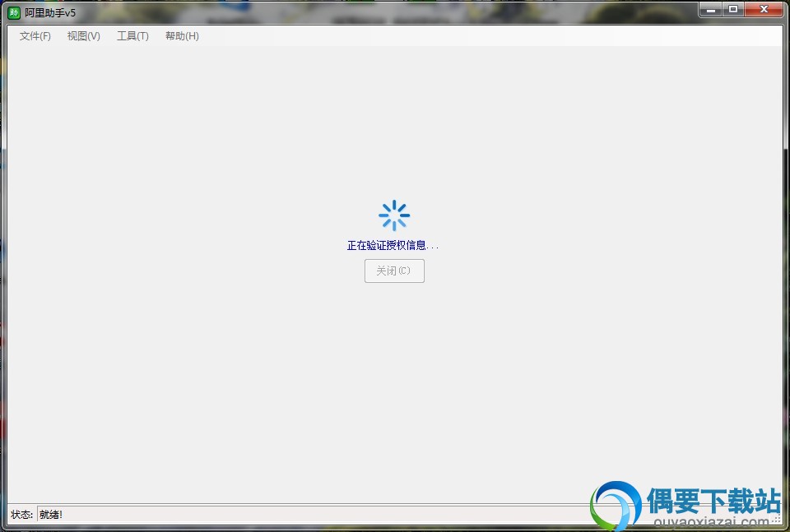Viewport: 790px width, 532px height.
Task: Click the green 阿里助手 app icon in title bar
Action: click(14, 12)
